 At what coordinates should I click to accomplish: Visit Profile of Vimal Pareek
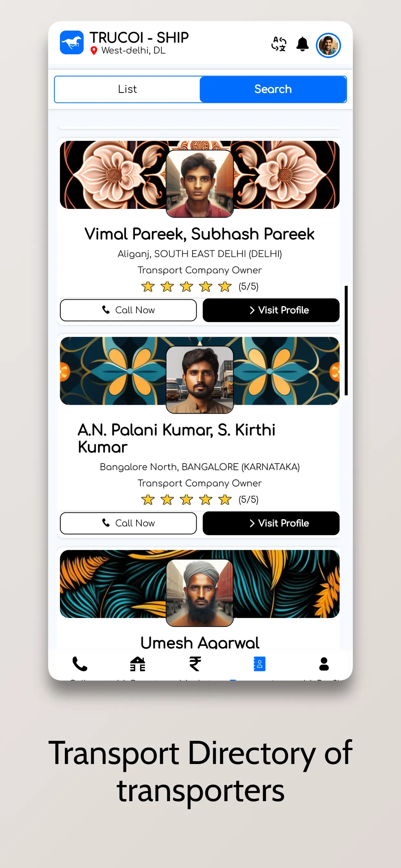[271, 310]
